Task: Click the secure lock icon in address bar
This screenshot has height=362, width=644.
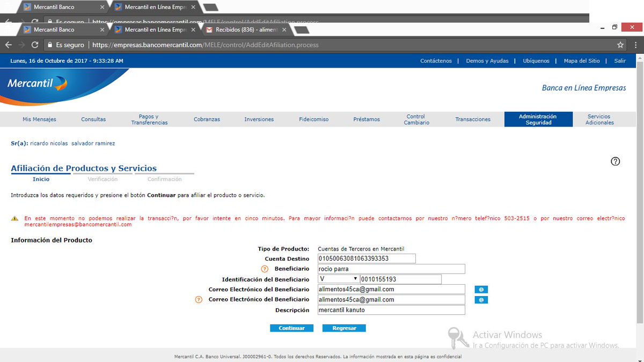Action: tap(50, 45)
